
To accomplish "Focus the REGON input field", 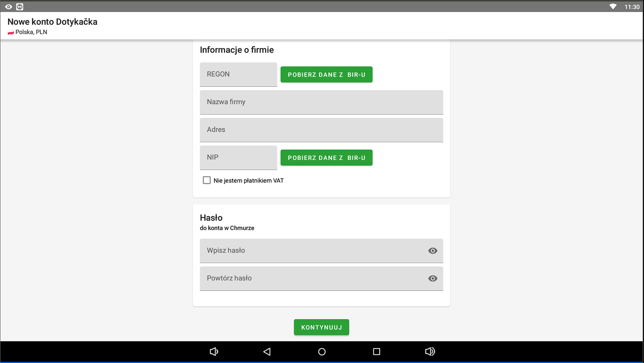I will click(238, 74).
